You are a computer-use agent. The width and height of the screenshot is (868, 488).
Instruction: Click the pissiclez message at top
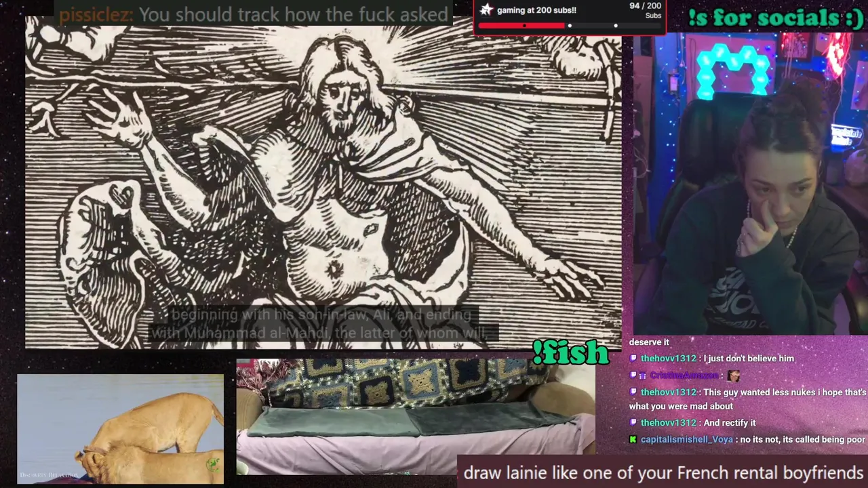coord(254,14)
